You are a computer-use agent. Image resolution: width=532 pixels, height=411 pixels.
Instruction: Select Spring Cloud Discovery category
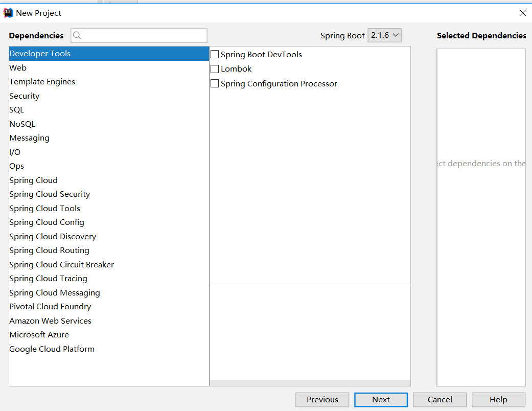pos(52,237)
